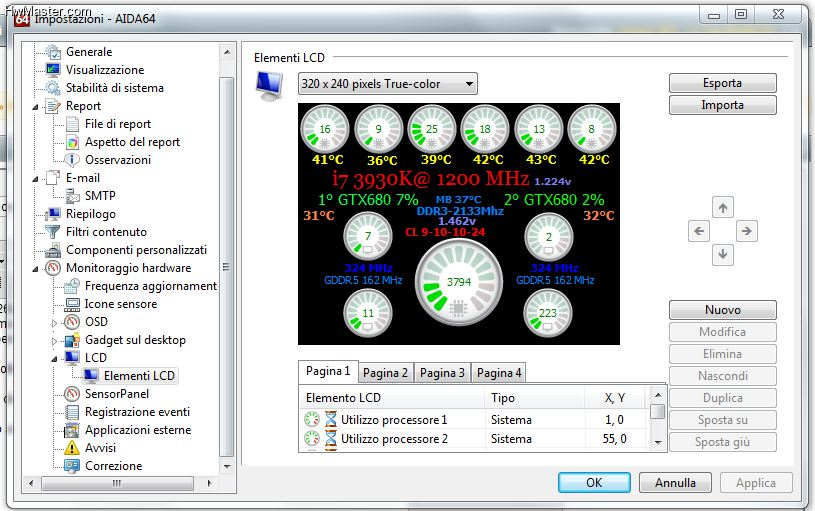815x511 pixels.
Task: Click the move-right arrow button
Action: coord(746,231)
